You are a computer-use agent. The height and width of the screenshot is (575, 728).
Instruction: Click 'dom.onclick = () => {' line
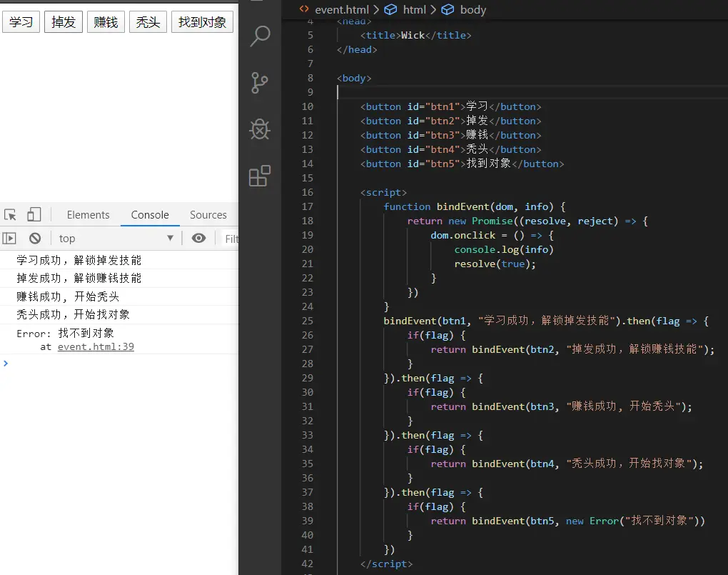[x=492, y=235]
